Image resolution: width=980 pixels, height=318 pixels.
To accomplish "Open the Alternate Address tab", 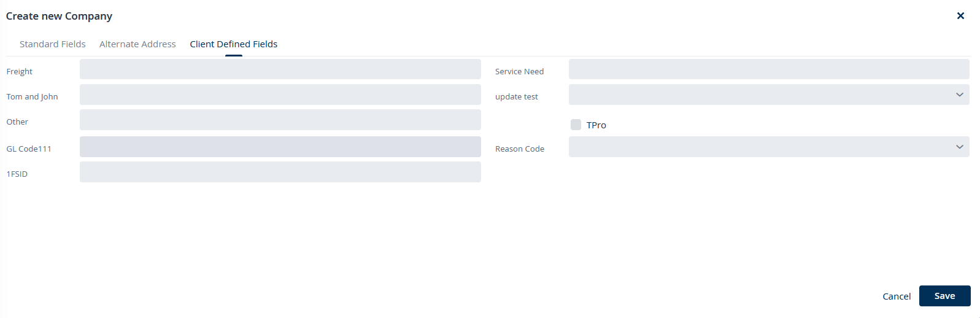I will coord(137,44).
